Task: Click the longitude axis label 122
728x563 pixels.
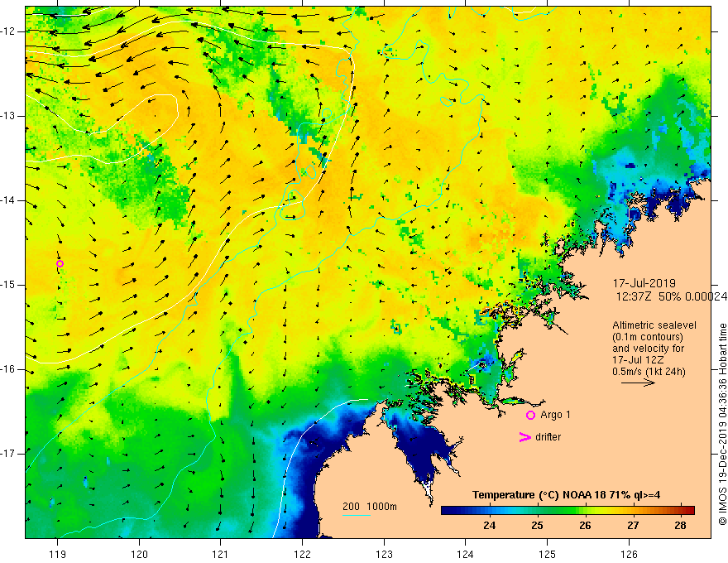Action: tap(302, 554)
